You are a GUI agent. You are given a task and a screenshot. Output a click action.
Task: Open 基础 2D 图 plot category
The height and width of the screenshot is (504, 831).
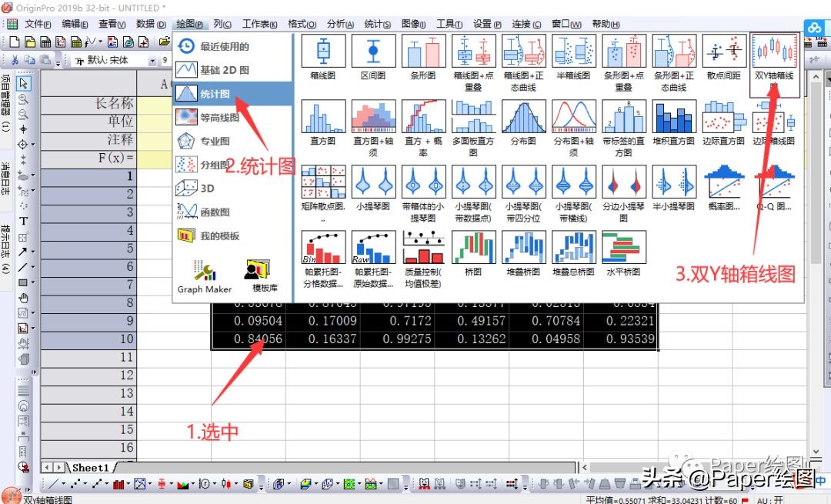tap(233, 70)
